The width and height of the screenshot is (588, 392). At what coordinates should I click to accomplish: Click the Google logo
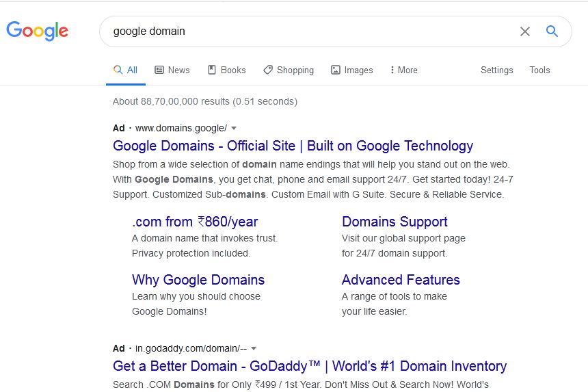37,31
